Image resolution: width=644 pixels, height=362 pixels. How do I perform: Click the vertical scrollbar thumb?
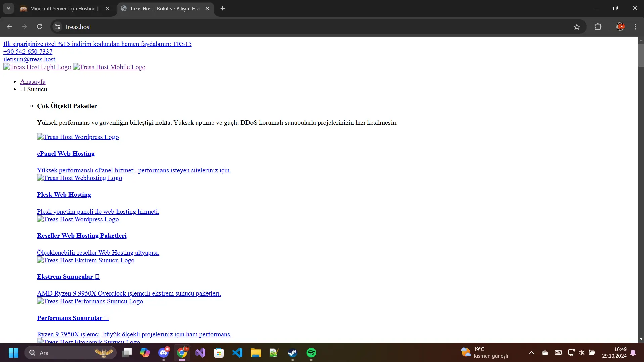[641, 55]
